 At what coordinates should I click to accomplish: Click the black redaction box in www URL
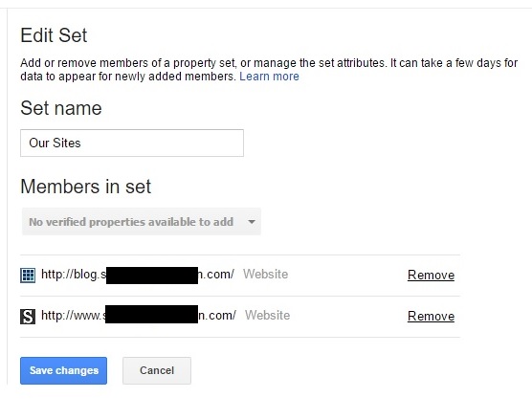click(152, 314)
